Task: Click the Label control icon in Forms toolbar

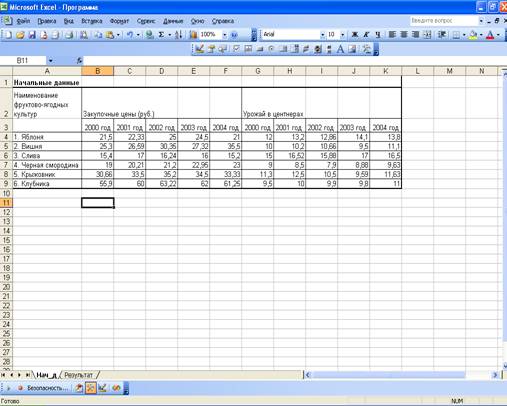Action: coord(340,49)
